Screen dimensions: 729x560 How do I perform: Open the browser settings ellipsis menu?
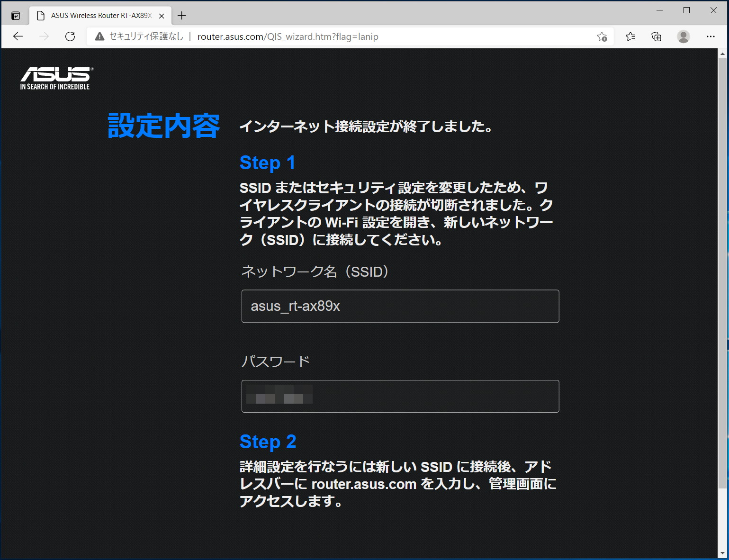click(x=711, y=36)
